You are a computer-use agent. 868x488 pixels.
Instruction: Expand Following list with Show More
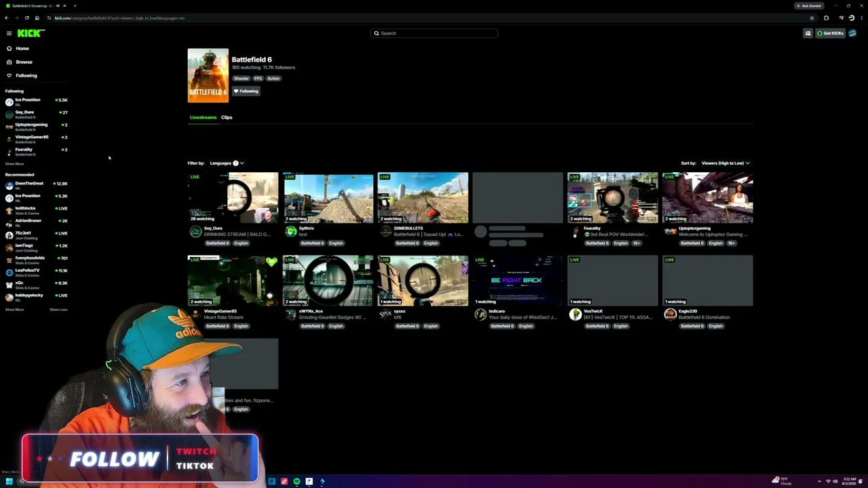(14, 164)
